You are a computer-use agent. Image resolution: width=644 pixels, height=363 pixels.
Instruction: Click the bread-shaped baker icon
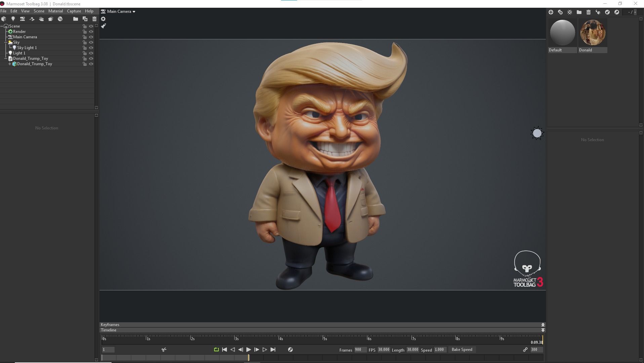51,19
